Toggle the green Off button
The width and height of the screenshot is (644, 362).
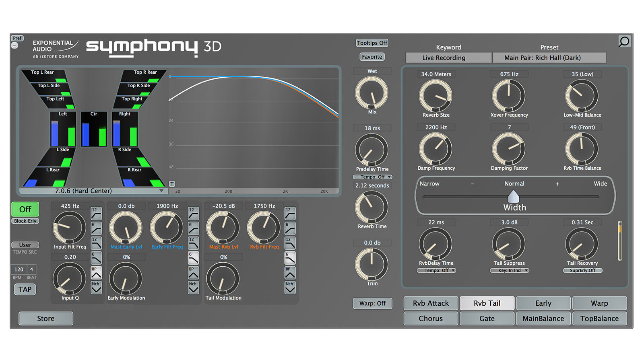(25, 209)
